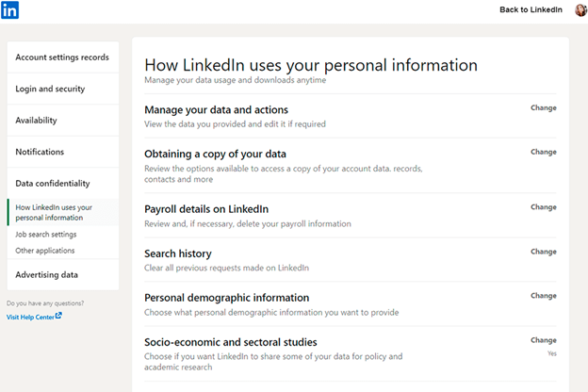Select Login and security menu item
This screenshot has width=588, height=392.
[50, 89]
